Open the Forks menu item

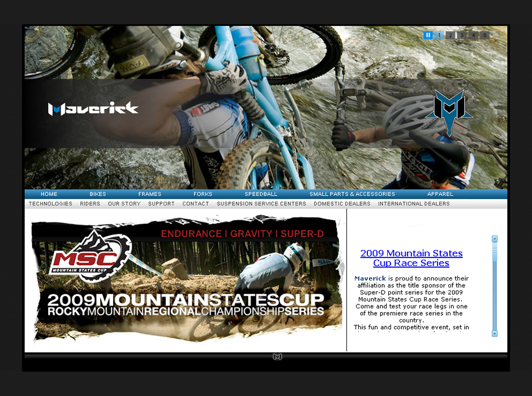[203, 194]
